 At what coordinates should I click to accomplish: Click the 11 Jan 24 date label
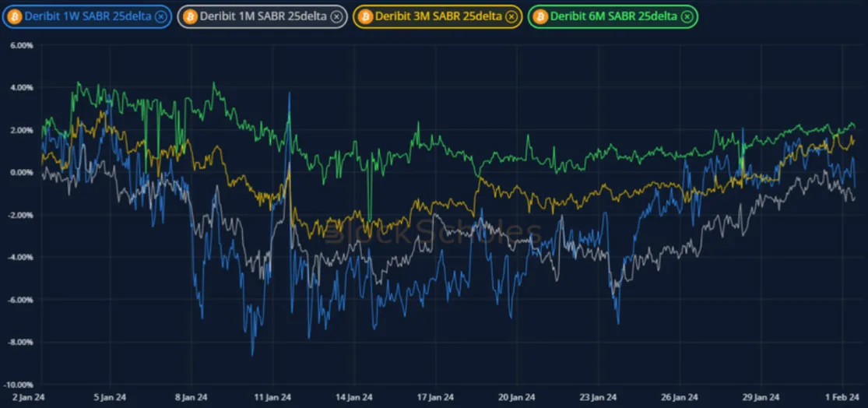(x=272, y=397)
